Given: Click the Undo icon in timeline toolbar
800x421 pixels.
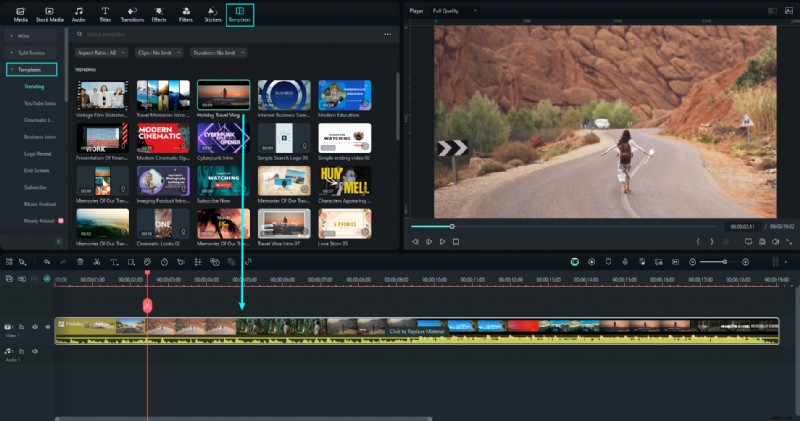Looking at the screenshot, I should click(x=46, y=262).
